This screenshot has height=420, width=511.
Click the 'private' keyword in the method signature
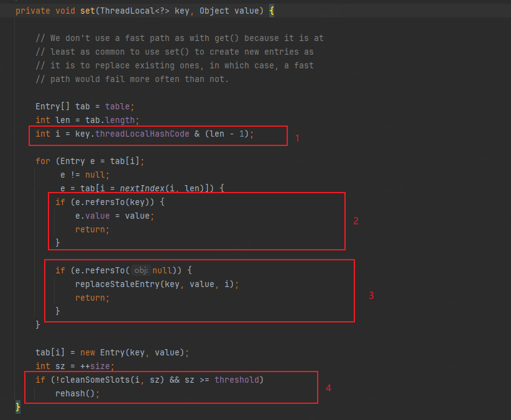(x=32, y=11)
